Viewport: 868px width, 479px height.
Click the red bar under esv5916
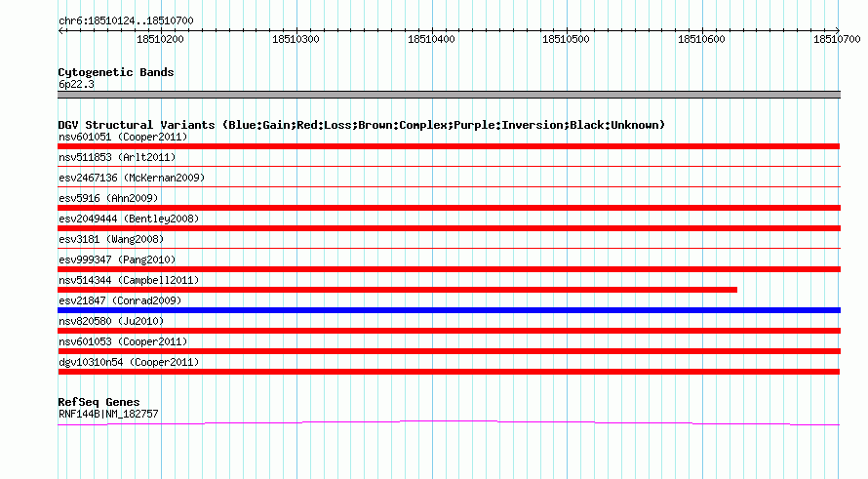(449, 208)
